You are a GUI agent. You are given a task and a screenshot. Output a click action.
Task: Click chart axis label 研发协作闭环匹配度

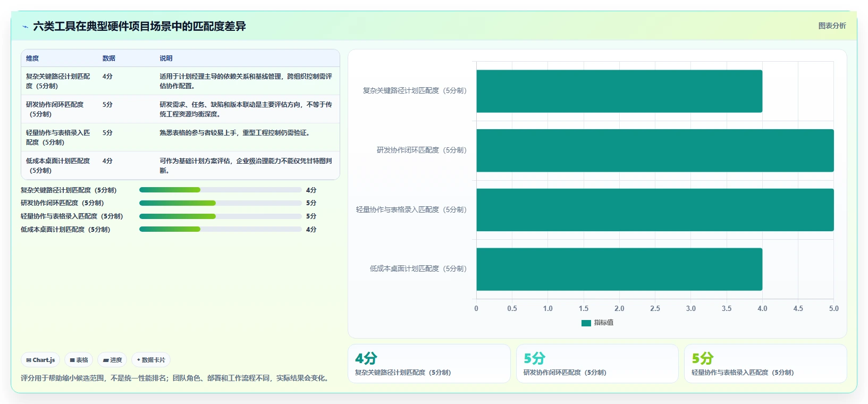click(422, 150)
